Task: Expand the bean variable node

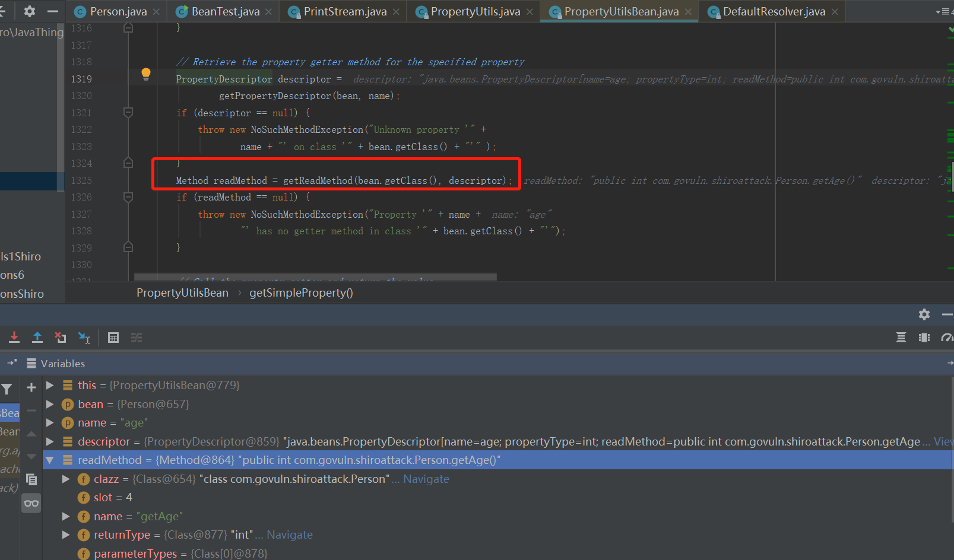Action: coord(50,404)
